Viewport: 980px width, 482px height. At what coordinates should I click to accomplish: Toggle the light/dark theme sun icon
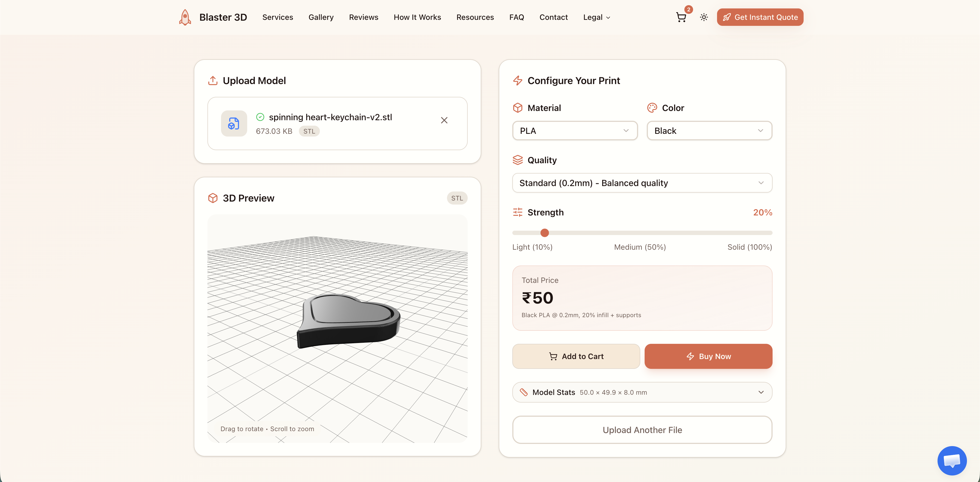tap(704, 17)
